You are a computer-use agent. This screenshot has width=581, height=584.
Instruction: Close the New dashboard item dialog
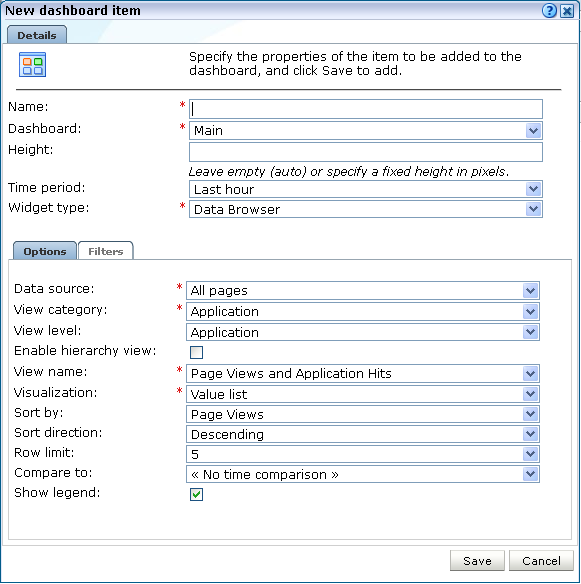[567, 11]
